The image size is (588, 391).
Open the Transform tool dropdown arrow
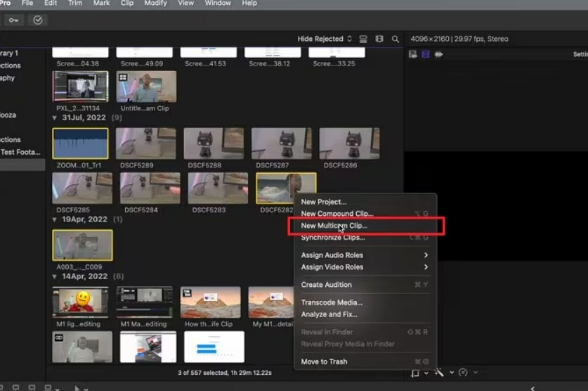point(426,373)
